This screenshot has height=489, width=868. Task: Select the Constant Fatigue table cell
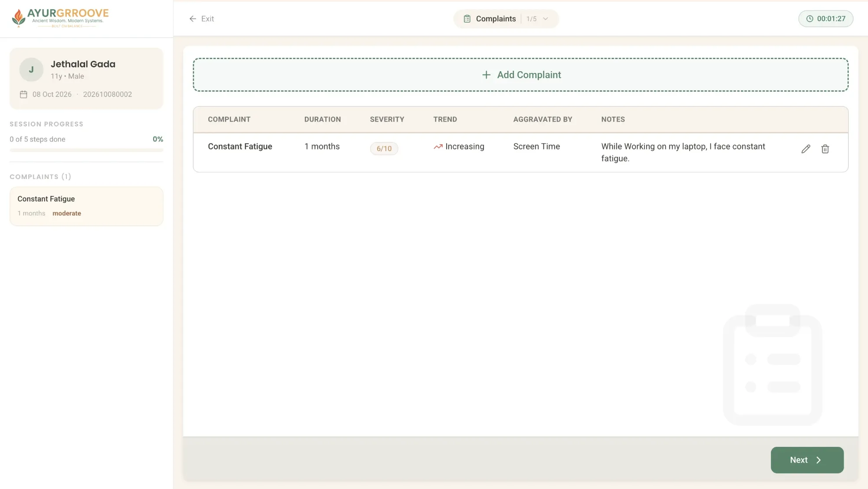coord(240,146)
